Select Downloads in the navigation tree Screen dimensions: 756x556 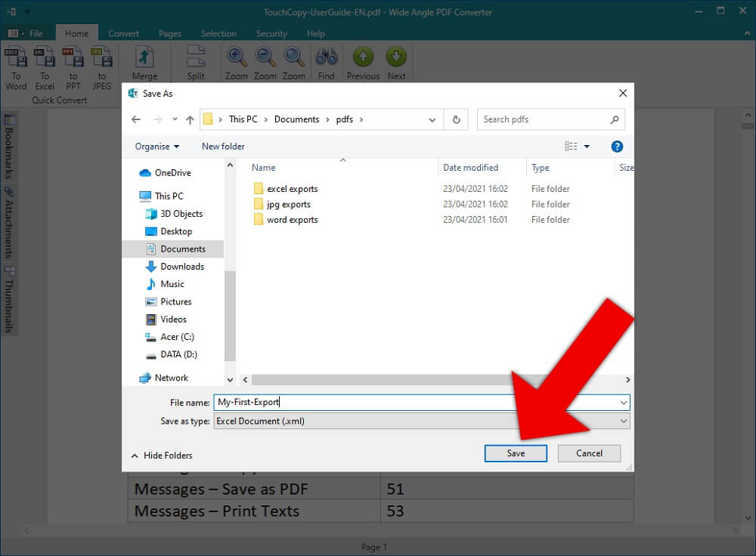[182, 267]
